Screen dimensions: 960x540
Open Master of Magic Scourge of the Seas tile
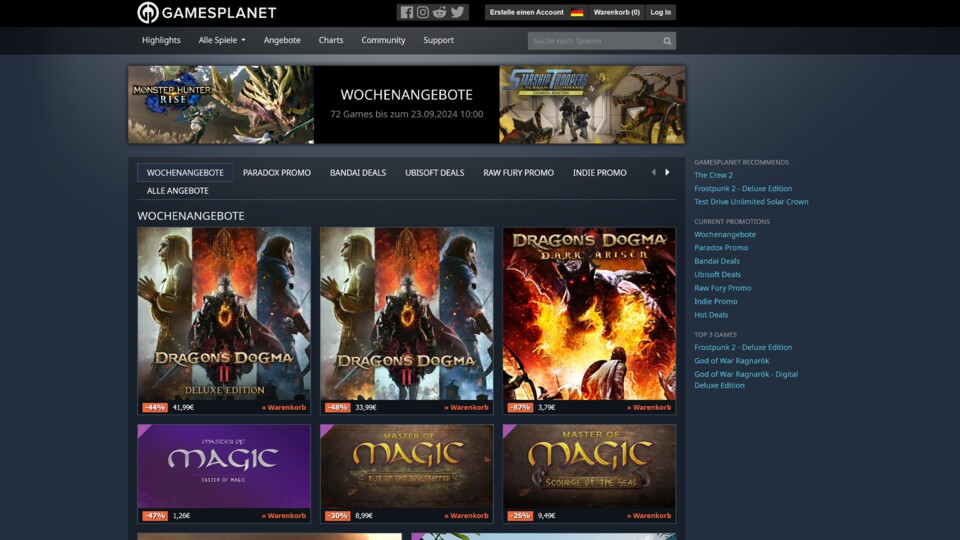click(589, 467)
